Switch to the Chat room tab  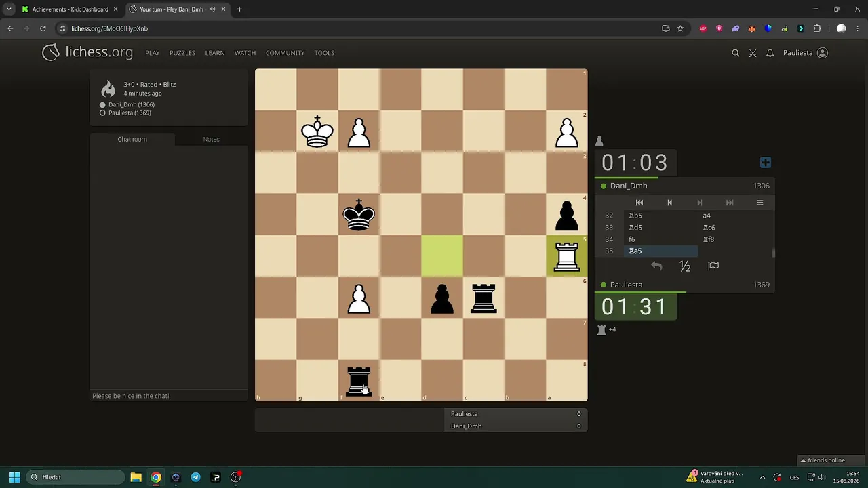pos(132,139)
